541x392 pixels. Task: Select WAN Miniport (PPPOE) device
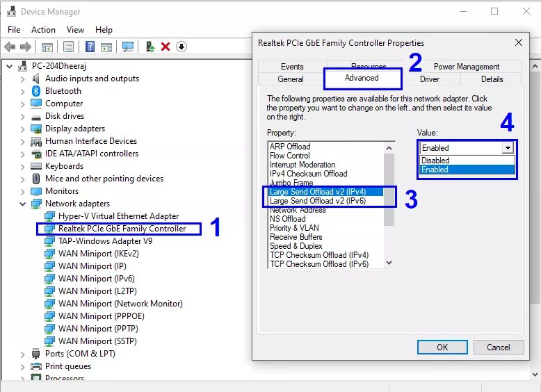point(102,316)
